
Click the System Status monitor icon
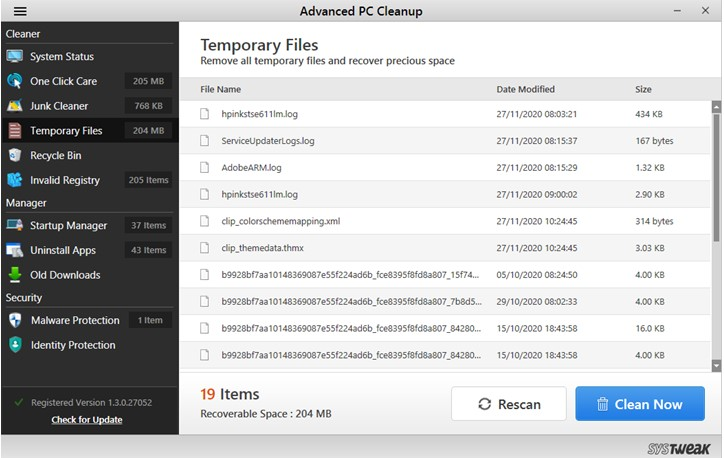[x=15, y=56]
